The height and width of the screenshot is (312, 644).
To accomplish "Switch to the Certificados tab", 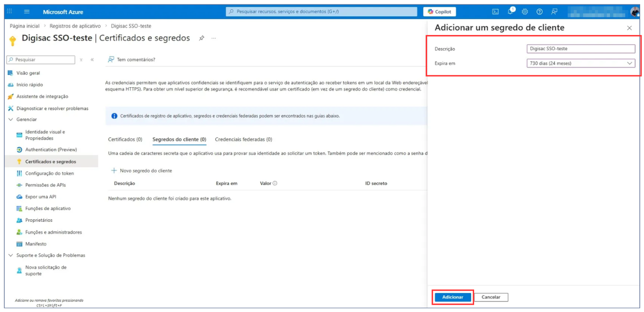I will click(x=125, y=139).
